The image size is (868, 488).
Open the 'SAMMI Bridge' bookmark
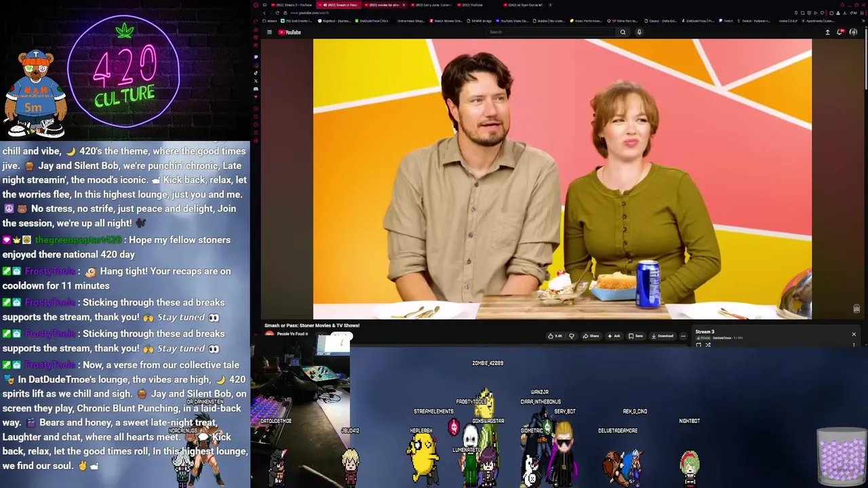[x=480, y=21]
